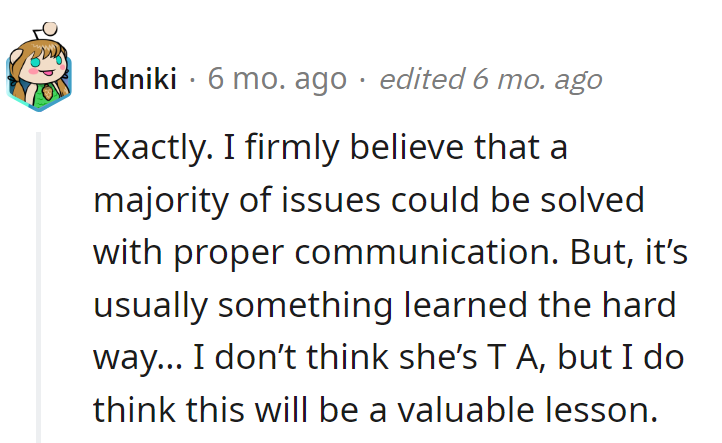Click the word "way..." in the comment
This screenshot has height=443, width=722.
(x=133, y=356)
